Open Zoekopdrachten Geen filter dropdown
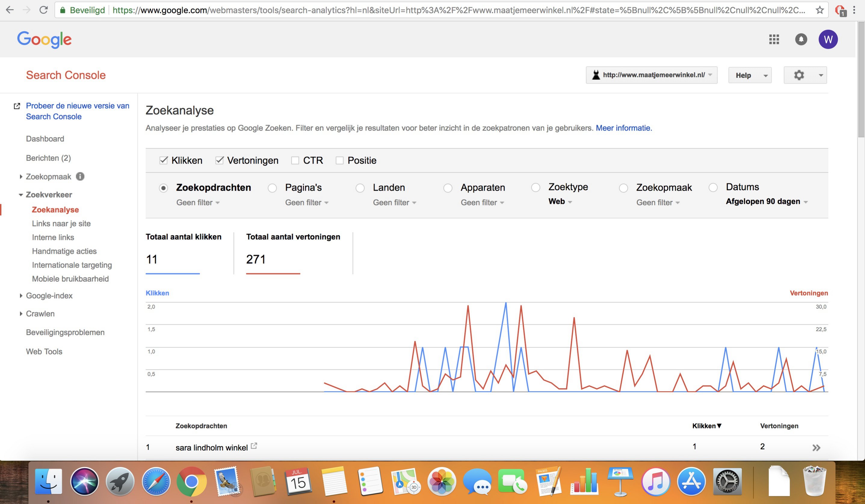The height and width of the screenshot is (504, 865). (198, 203)
